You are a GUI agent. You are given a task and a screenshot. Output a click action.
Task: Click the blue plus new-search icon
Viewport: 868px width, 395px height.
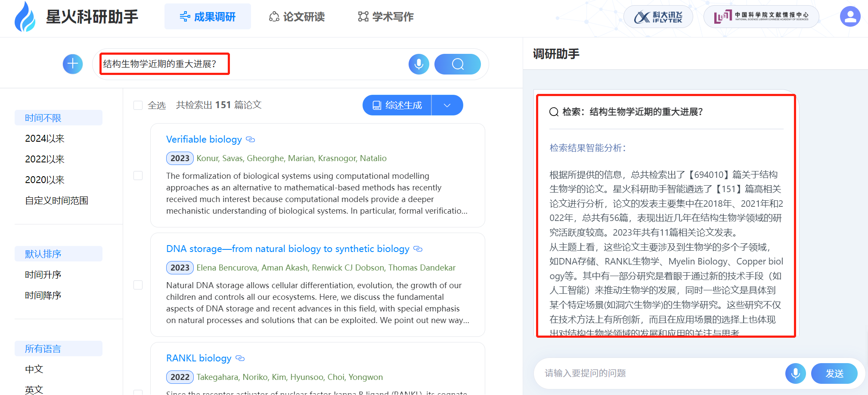point(73,64)
